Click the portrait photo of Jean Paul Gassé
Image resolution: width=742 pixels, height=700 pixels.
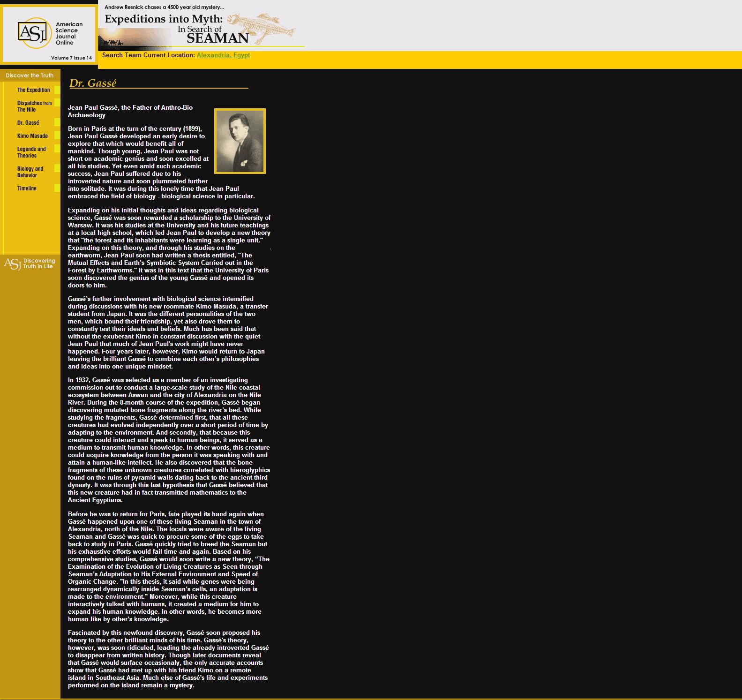(x=240, y=141)
